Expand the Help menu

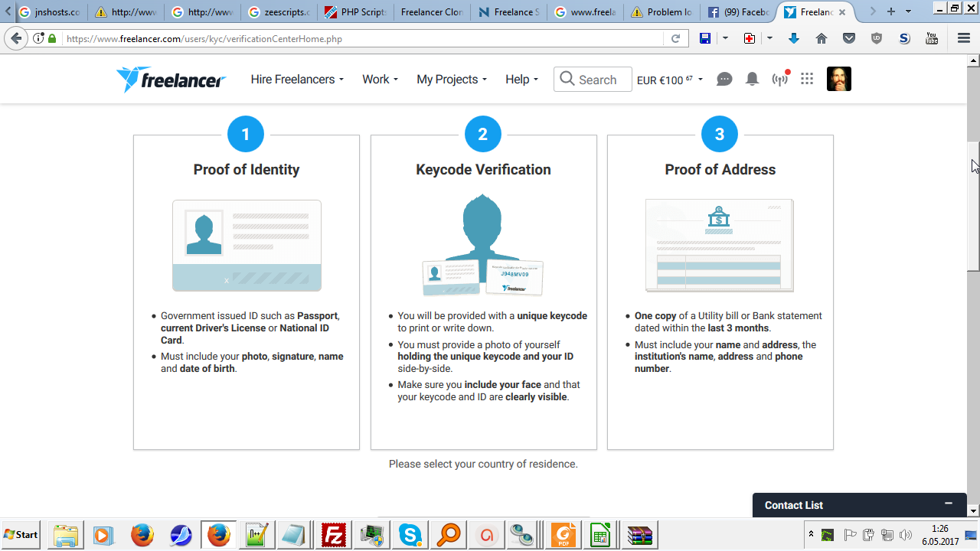[x=521, y=79]
